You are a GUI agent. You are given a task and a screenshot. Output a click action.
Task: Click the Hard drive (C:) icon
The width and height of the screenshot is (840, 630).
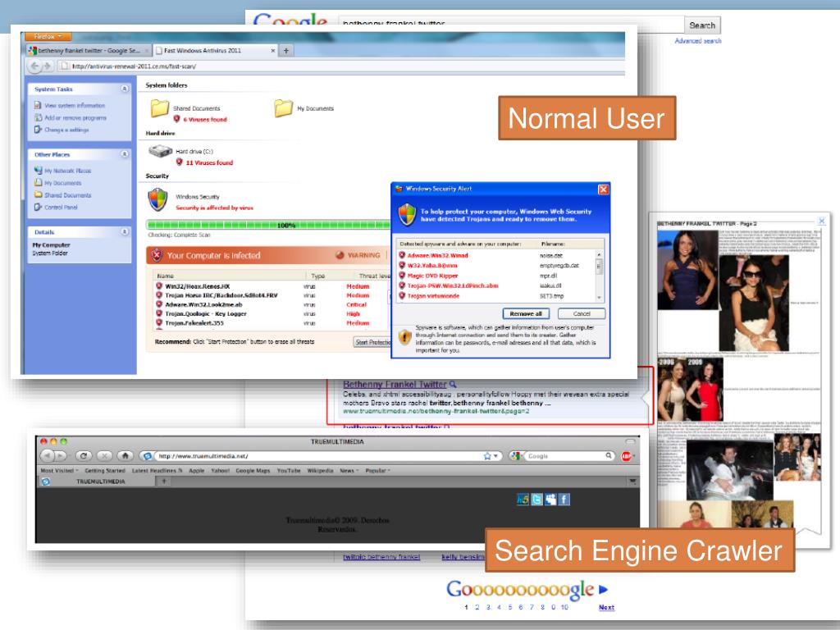160,151
